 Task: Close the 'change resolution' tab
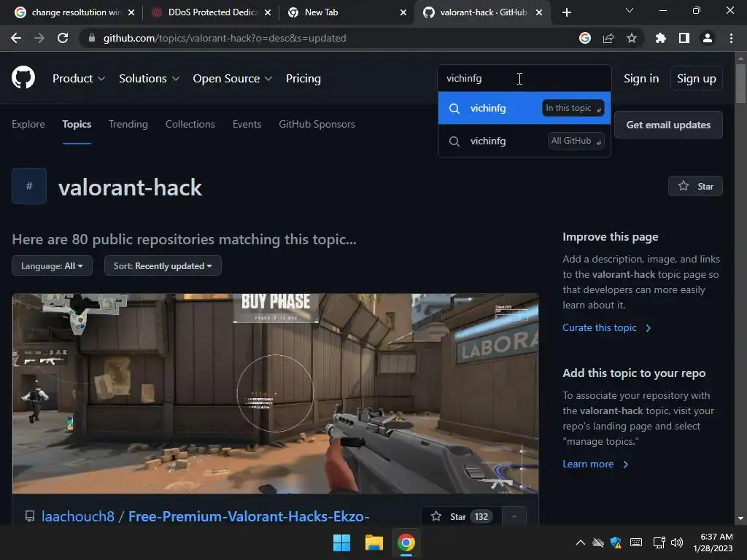coord(131,12)
